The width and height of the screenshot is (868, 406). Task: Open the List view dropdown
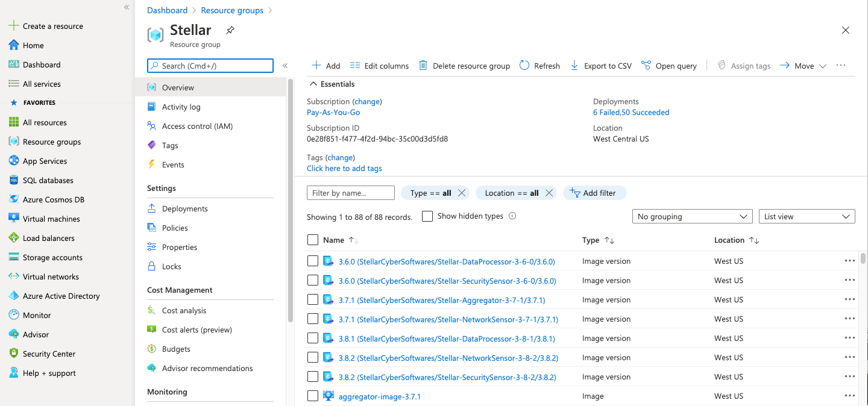pos(807,216)
